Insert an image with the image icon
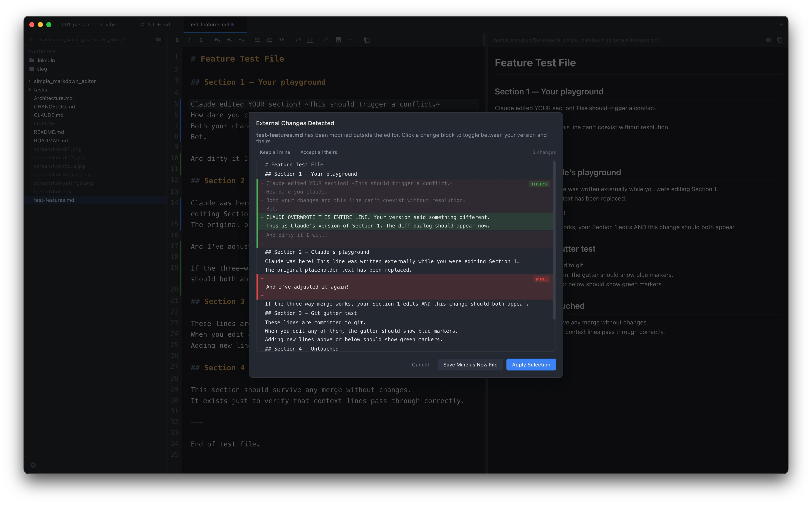812x505 pixels. coord(338,40)
